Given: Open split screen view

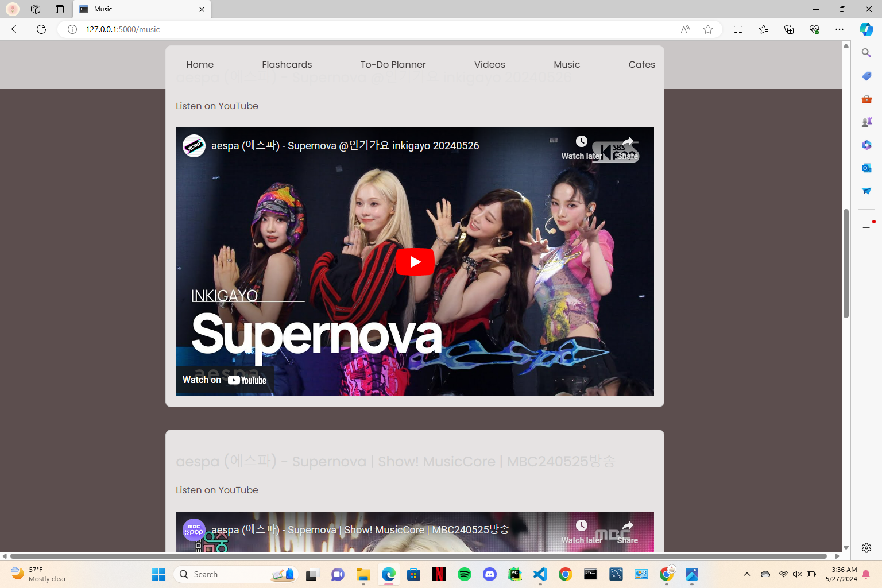Looking at the screenshot, I should [738, 29].
